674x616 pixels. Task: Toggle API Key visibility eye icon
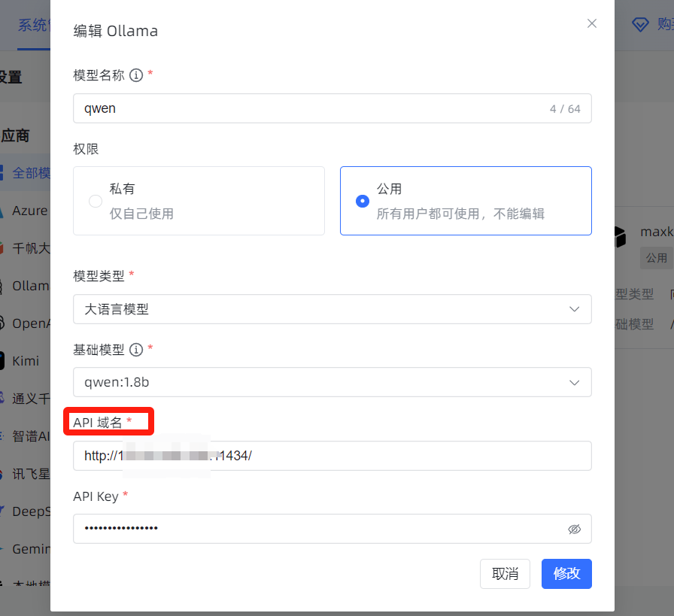point(574,530)
